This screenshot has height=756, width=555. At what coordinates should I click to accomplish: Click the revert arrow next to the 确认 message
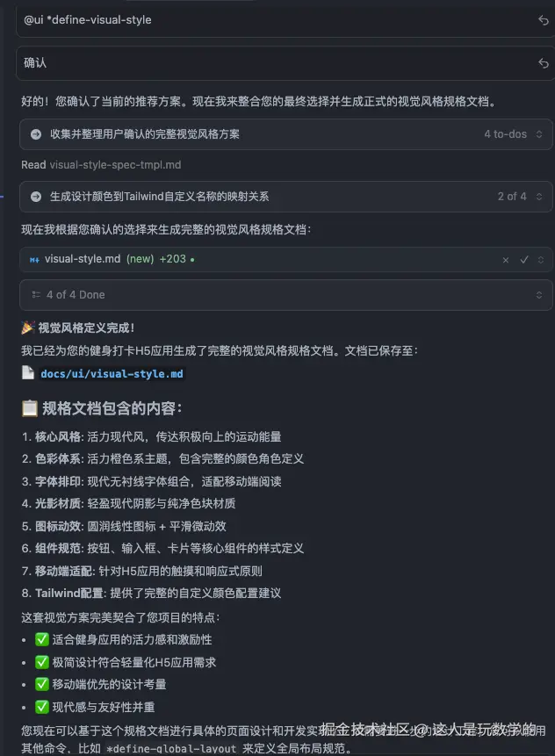point(543,62)
